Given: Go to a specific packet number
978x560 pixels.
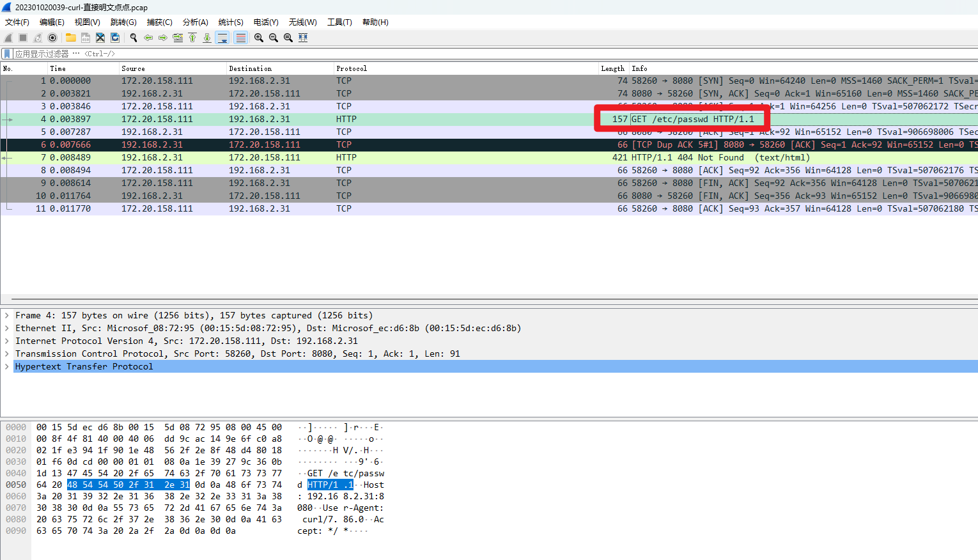Looking at the screenshot, I should point(178,38).
